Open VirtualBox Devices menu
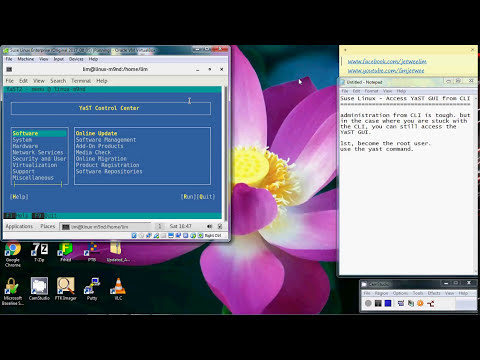Viewport: 480px width, 360px height. pyautogui.click(x=76, y=59)
